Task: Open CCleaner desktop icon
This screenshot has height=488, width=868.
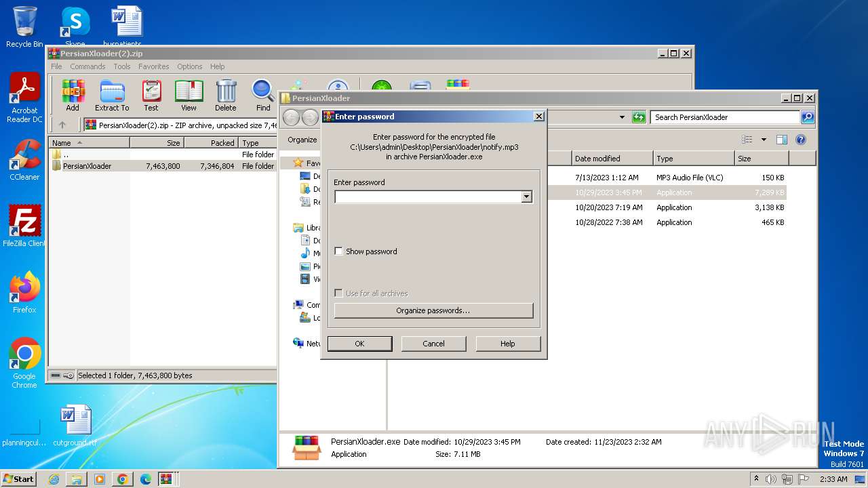Action: tap(24, 160)
